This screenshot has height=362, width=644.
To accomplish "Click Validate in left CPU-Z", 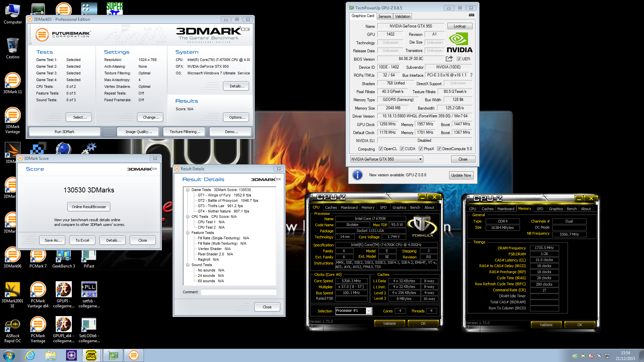I will coord(389,323).
